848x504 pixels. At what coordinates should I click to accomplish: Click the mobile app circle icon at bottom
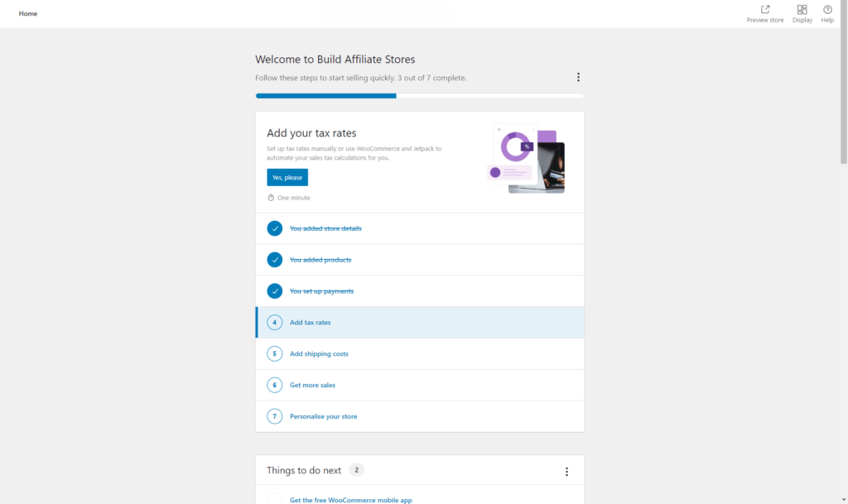pos(274,499)
